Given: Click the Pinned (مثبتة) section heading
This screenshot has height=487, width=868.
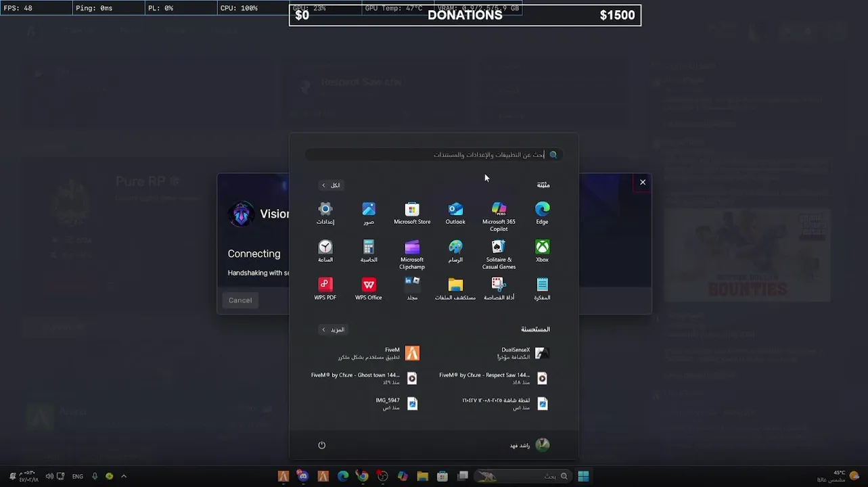Looking at the screenshot, I should point(543,185).
